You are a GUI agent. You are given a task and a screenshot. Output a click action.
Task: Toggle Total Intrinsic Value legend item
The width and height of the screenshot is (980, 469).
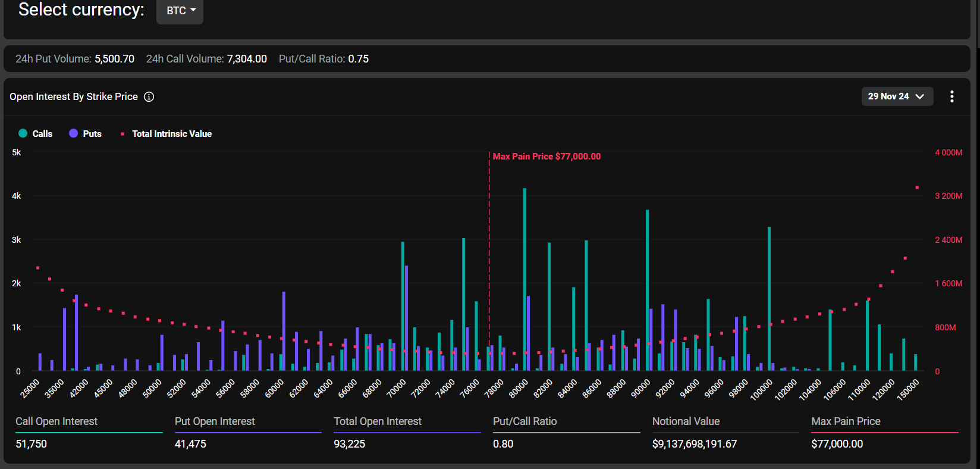pos(171,134)
